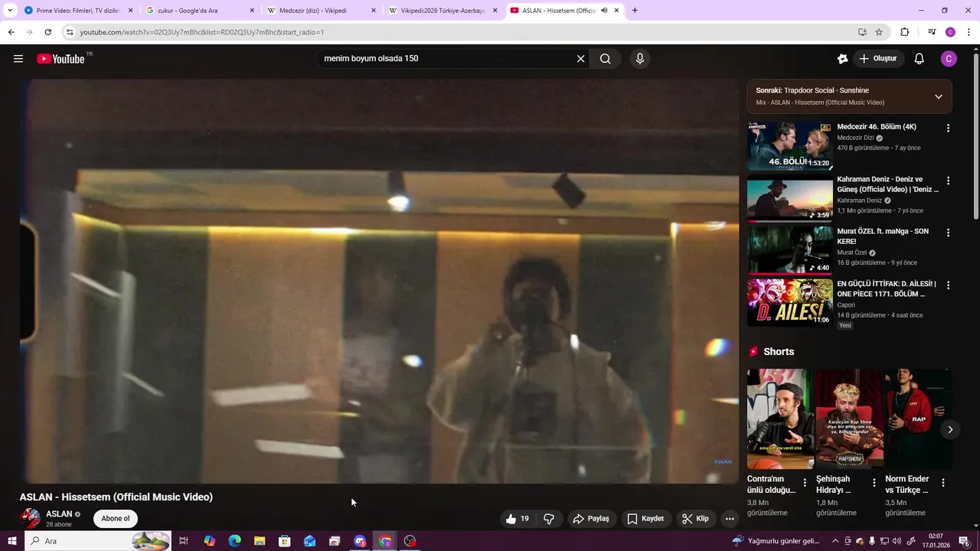Open Contra'nın ünlü short thumbnail

click(780, 419)
